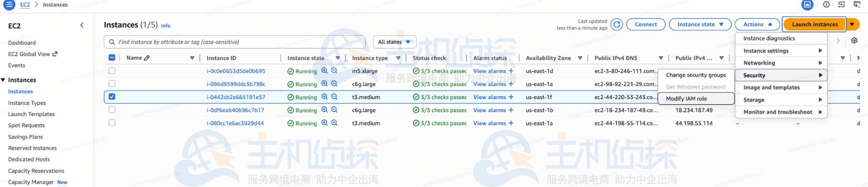Collapse the EC2 sidebar with the arrow

[x=82, y=25]
